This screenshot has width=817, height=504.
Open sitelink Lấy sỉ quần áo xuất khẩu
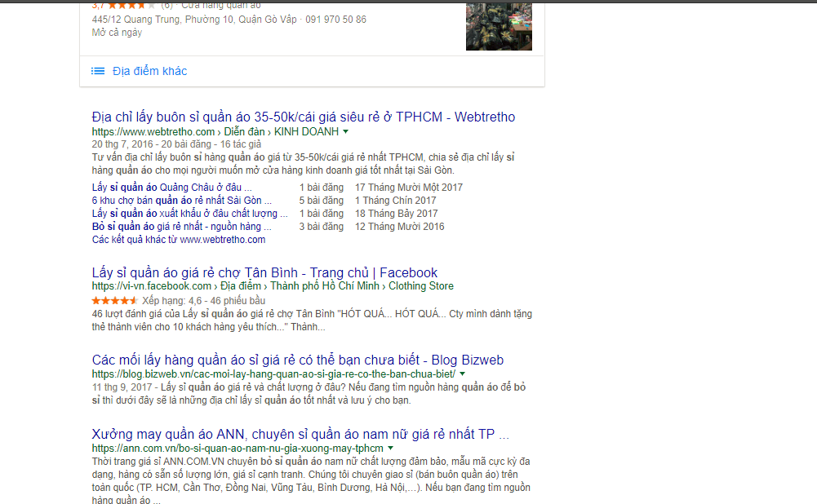pos(189,214)
